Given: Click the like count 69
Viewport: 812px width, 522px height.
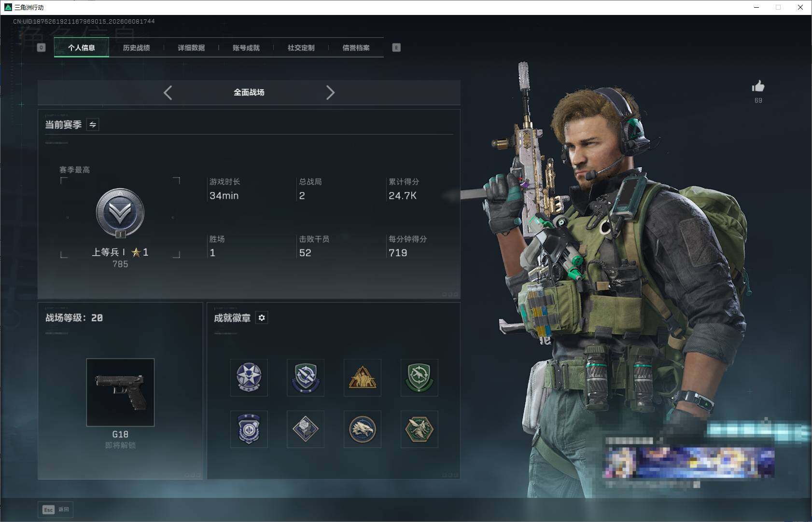Looking at the screenshot, I should coord(758,100).
